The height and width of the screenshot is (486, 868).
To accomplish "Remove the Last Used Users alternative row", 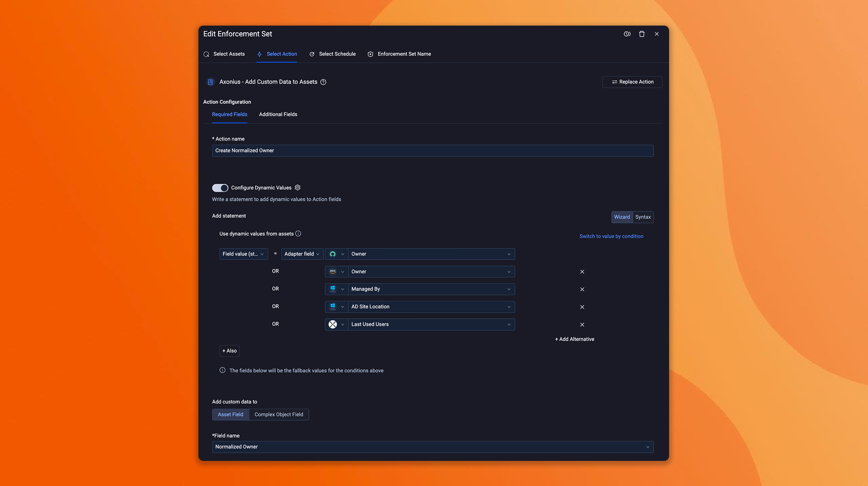I will 582,324.
